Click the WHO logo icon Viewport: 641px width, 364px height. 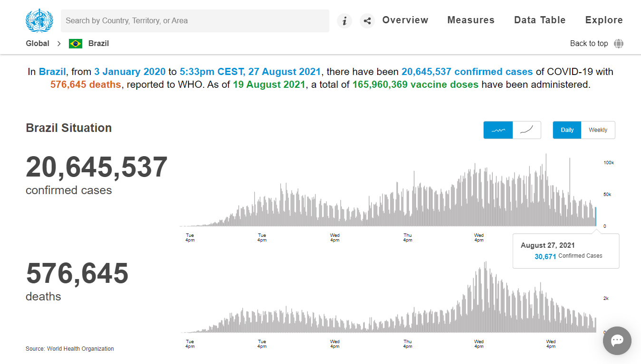point(40,20)
